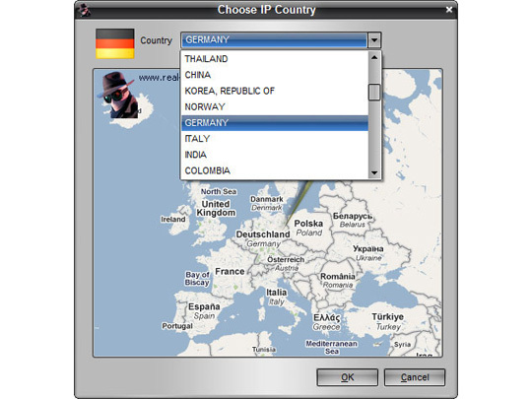Image resolution: width=532 pixels, height=399 pixels.
Task: Click the Country label text
Action: pyautogui.click(x=157, y=40)
